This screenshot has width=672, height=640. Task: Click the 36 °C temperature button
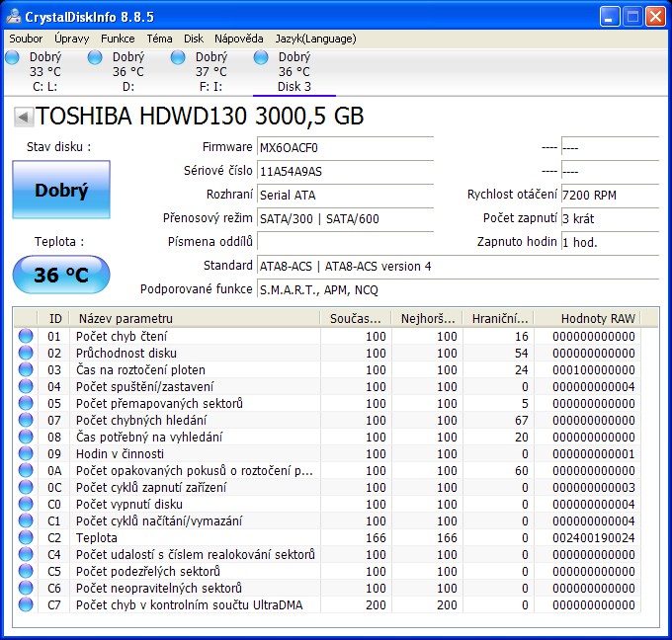[x=61, y=276]
